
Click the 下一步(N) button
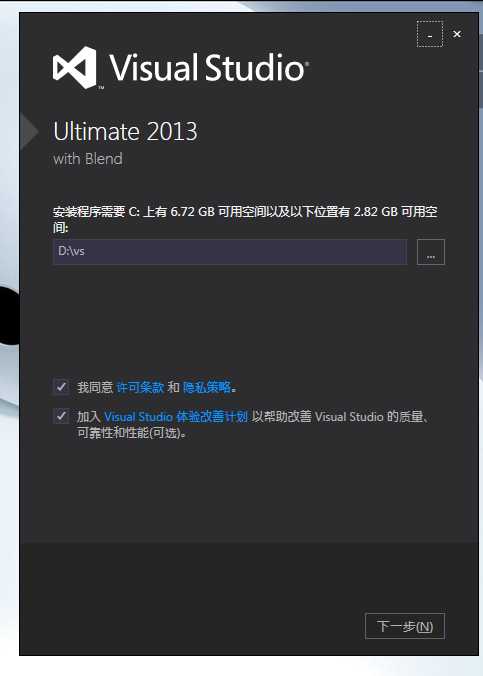tap(405, 626)
